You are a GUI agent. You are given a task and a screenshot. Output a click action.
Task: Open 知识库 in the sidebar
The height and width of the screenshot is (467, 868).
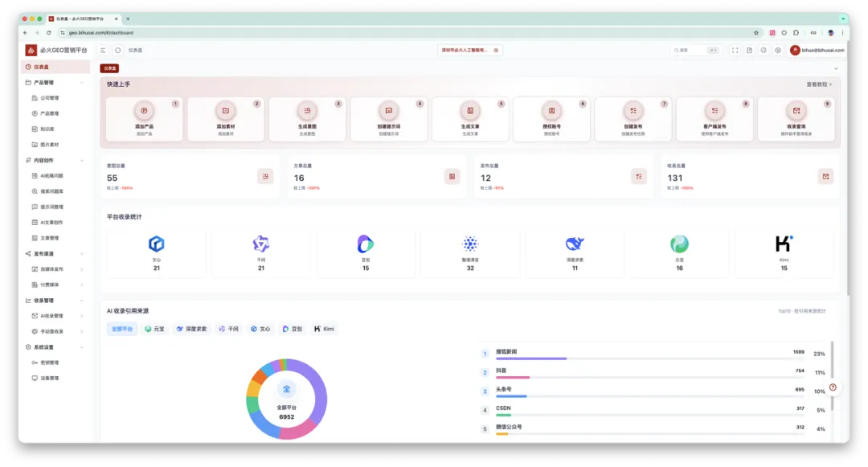[48, 129]
